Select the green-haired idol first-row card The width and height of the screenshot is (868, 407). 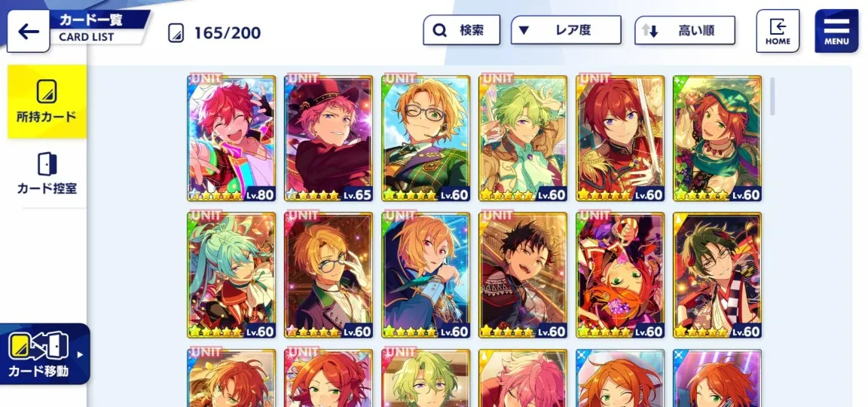(x=523, y=139)
